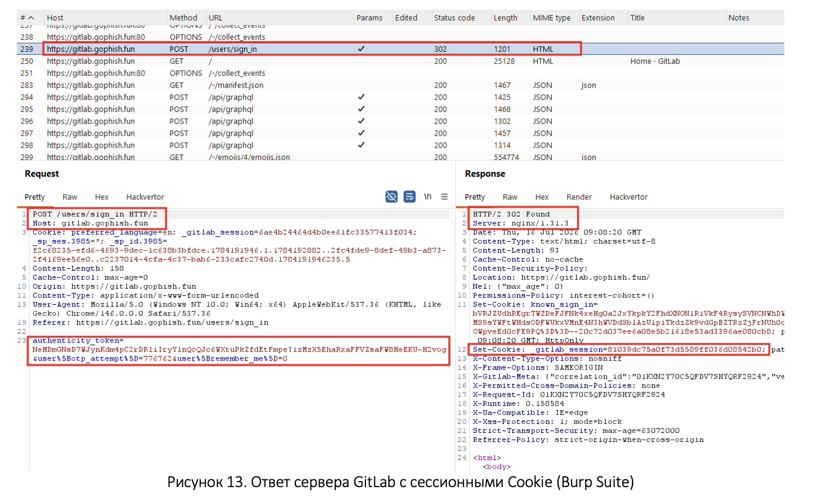Screen dimensions: 838x504
Task: Click length value 554774 in row 299
Action: [x=506, y=157]
